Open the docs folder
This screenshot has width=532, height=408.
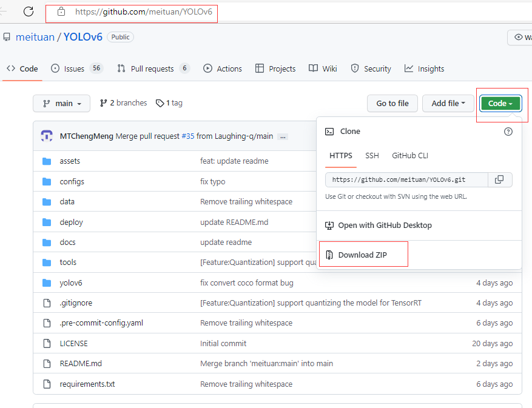(67, 242)
